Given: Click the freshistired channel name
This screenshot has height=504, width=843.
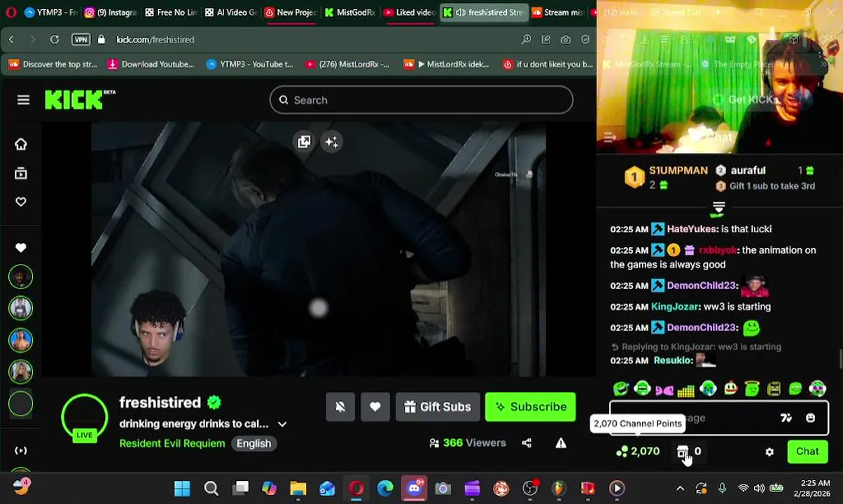Looking at the screenshot, I should [160, 402].
